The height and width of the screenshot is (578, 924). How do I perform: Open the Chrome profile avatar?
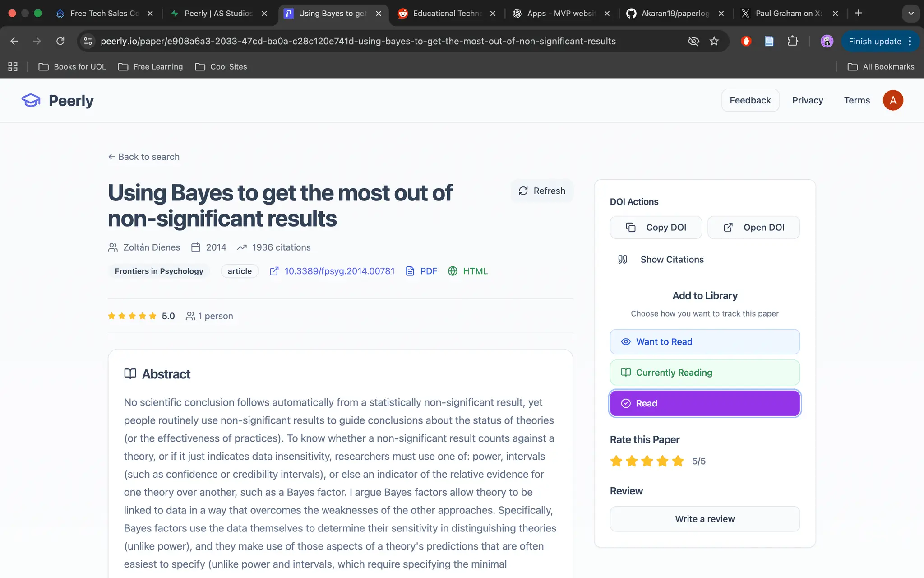click(827, 41)
